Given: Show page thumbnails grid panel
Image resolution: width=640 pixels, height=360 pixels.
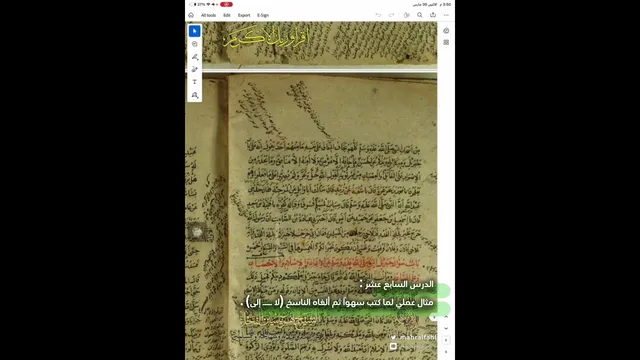Looking at the screenshot, I should [446, 42].
